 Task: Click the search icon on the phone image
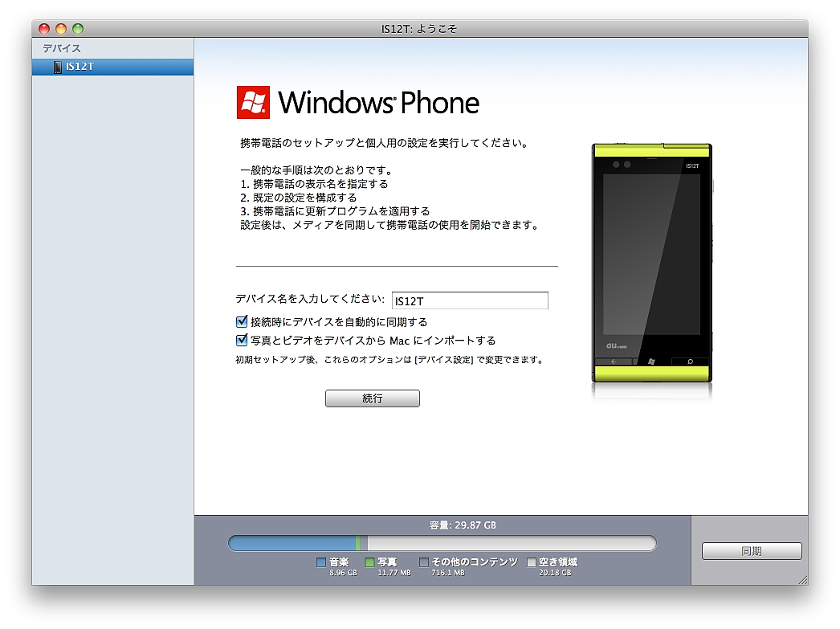(x=690, y=361)
